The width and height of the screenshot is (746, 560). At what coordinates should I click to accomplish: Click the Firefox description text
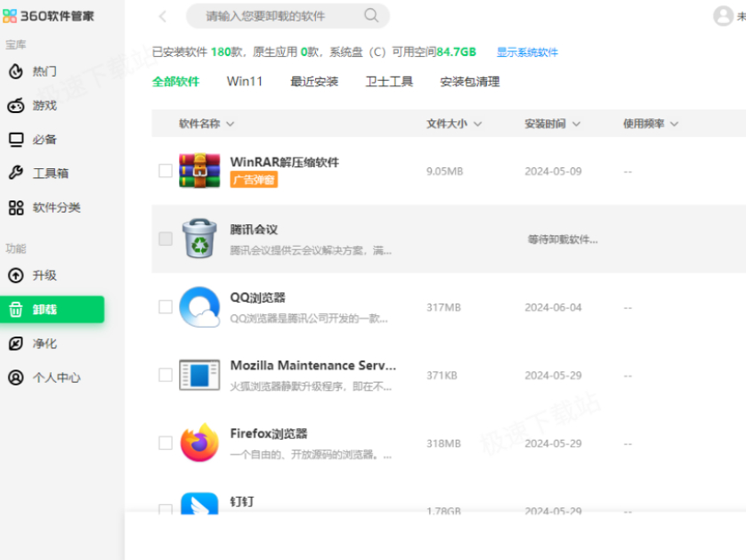tap(311, 454)
